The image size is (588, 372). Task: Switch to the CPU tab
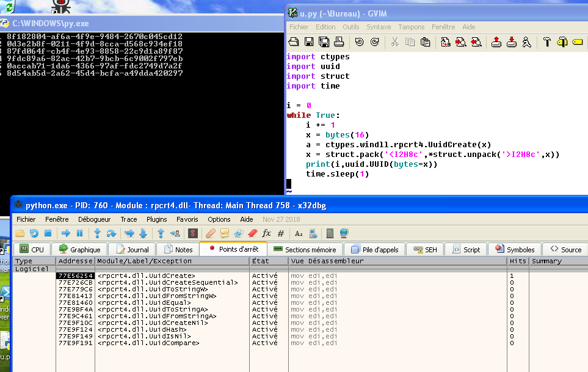click(x=31, y=249)
